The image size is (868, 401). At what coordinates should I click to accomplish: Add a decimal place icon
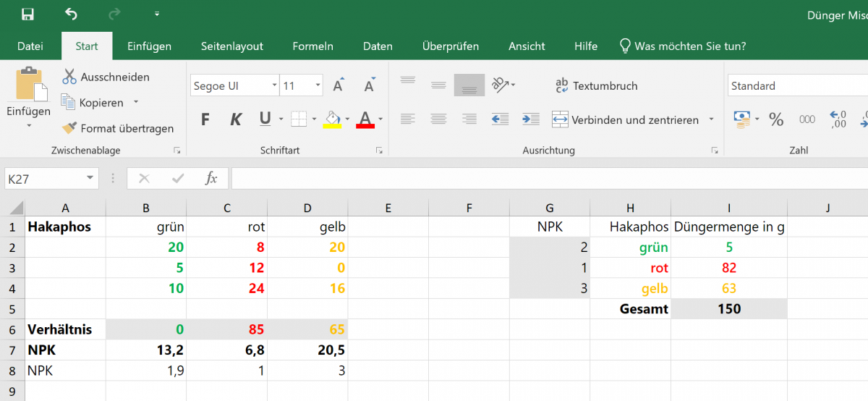tap(838, 119)
